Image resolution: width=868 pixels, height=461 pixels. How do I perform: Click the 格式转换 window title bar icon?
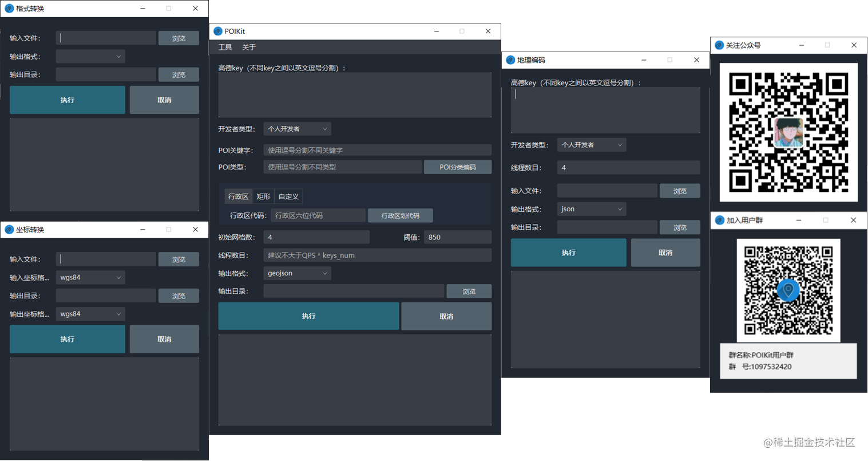8,9
